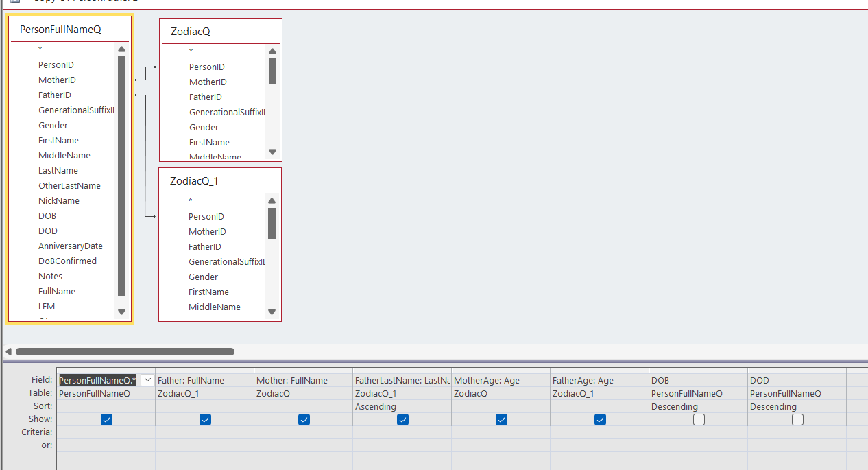Enable Show checkbox for DOD column
Screen dimensions: 868x470
pyautogui.click(x=797, y=420)
